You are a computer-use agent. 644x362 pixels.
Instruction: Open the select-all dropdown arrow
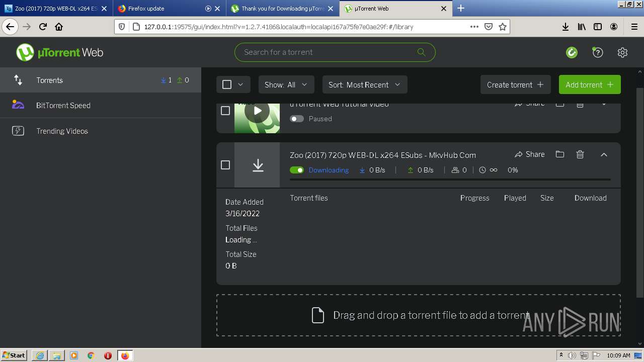tap(240, 84)
